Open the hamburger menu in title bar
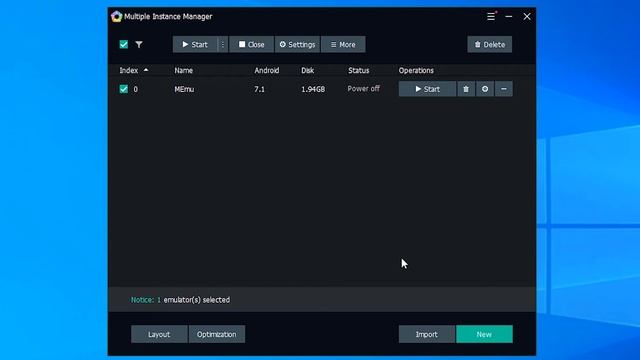Screen dimensions: 640x360 (491, 17)
